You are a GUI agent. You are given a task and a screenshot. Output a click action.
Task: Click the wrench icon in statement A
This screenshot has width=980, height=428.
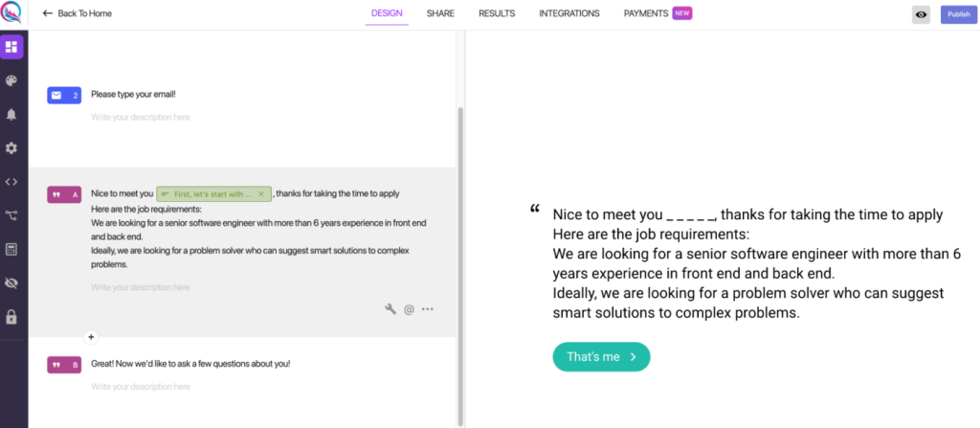[390, 308]
